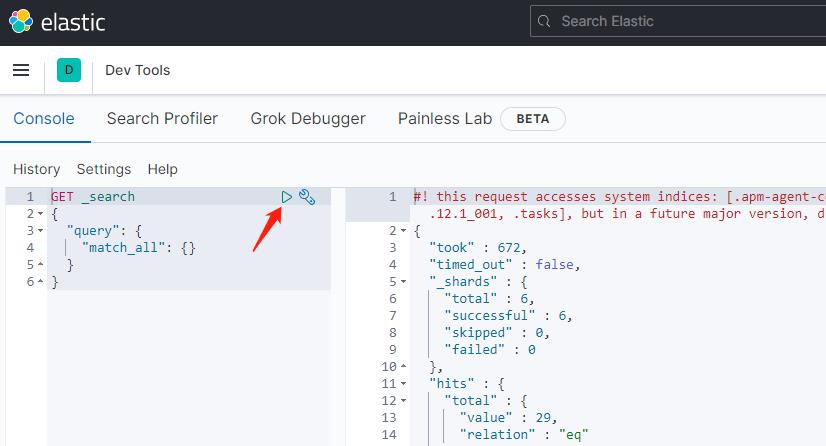Click the magnifier icon in search bar

click(544, 21)
